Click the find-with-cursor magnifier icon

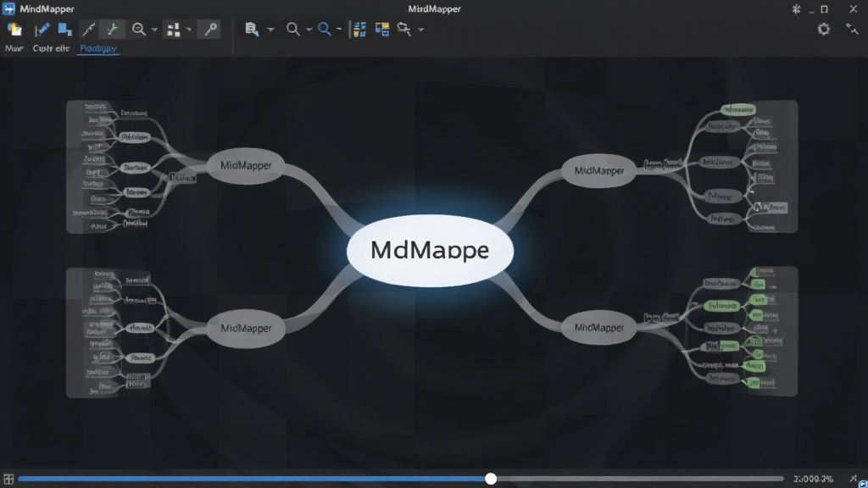tap(404, 30)
